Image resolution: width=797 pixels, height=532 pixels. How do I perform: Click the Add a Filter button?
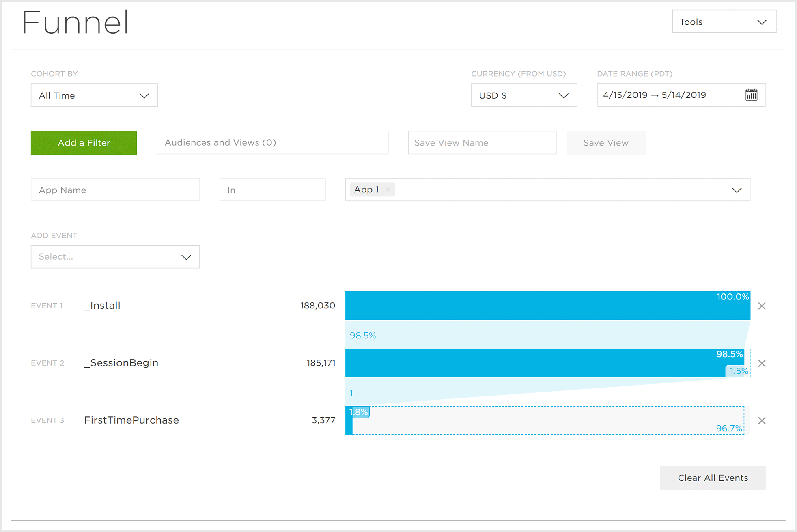[x=84, y=143]
